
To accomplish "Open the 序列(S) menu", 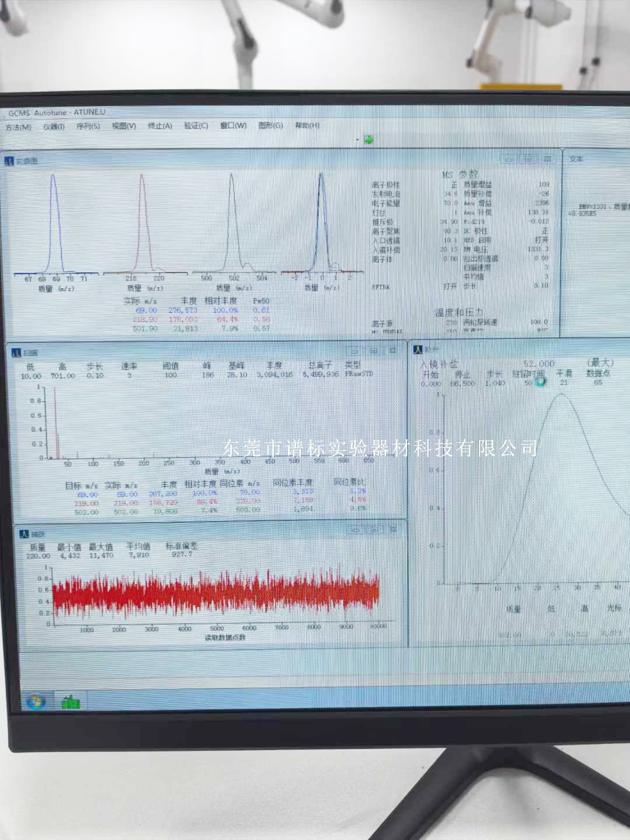I will point(87,126).
